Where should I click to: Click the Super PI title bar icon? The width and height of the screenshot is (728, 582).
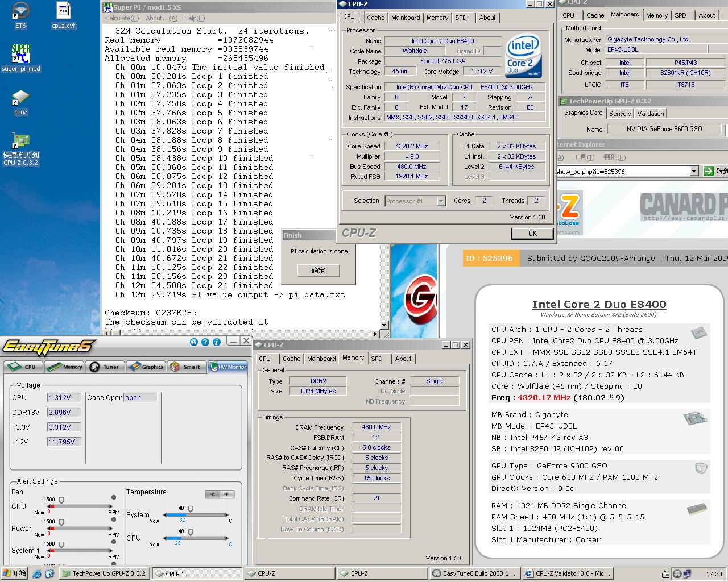107,7
